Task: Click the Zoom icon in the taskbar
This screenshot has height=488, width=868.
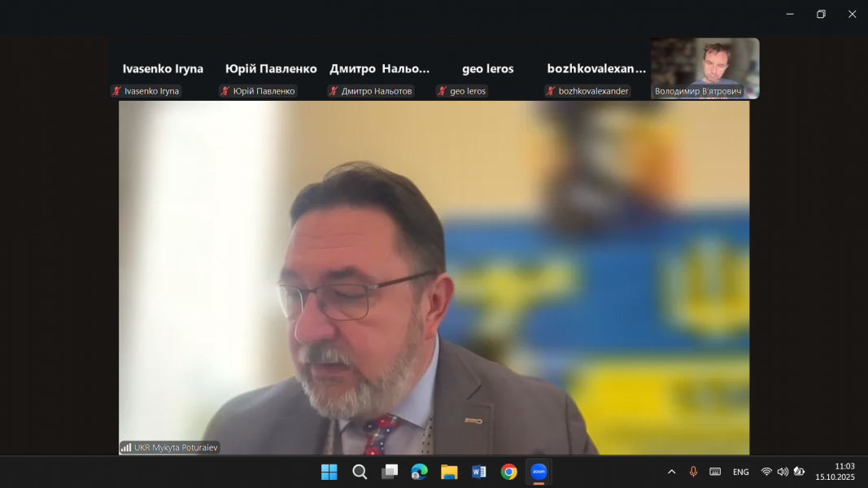Action: coord(539,472)
